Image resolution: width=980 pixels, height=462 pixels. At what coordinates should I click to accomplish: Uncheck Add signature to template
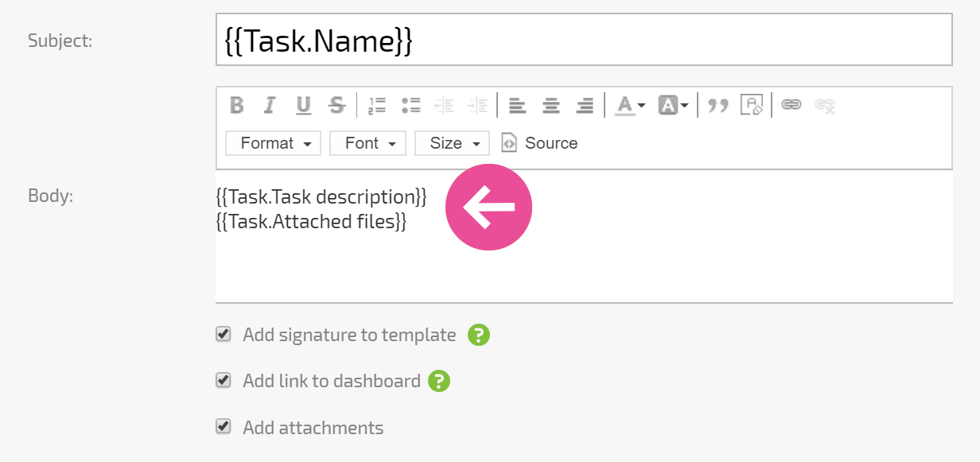click(x=224, y=334)
